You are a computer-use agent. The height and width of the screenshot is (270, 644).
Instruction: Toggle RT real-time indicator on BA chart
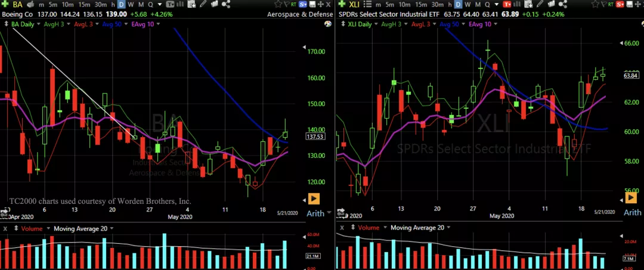point(293,4)
